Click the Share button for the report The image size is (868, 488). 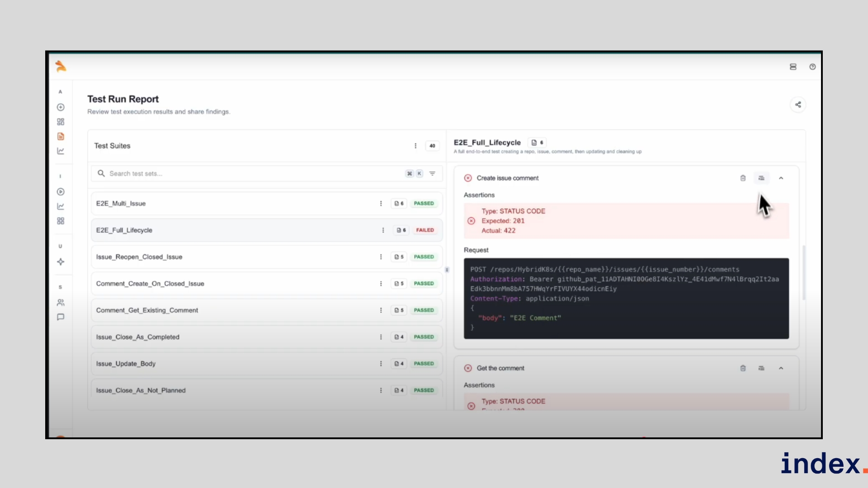coord(798,104)
